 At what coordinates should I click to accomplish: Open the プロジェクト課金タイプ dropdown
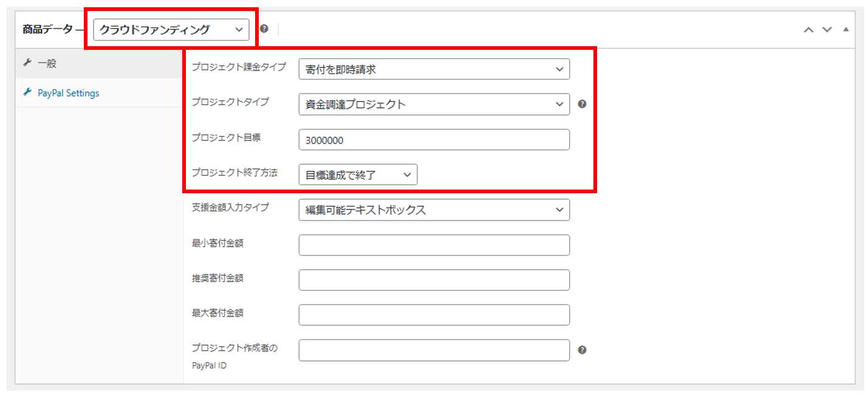click(434, 69)
